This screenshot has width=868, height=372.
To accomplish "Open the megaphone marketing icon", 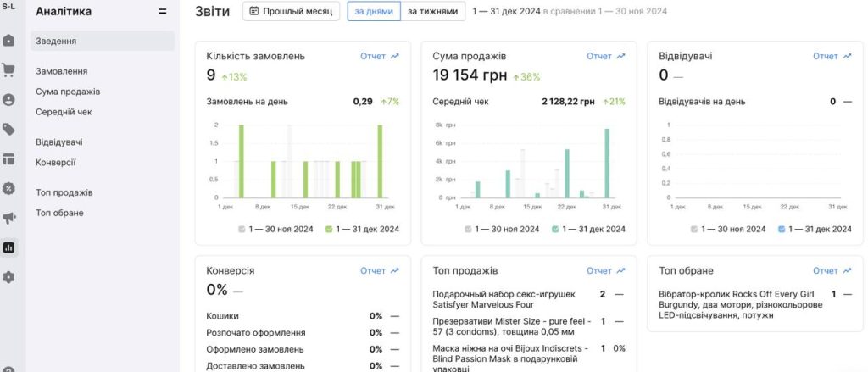I will coord(8,218).
